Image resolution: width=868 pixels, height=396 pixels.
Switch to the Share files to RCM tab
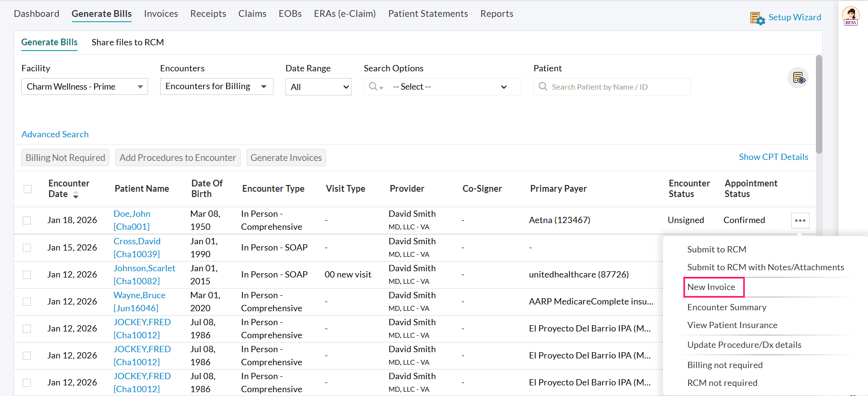pos(128,42)
